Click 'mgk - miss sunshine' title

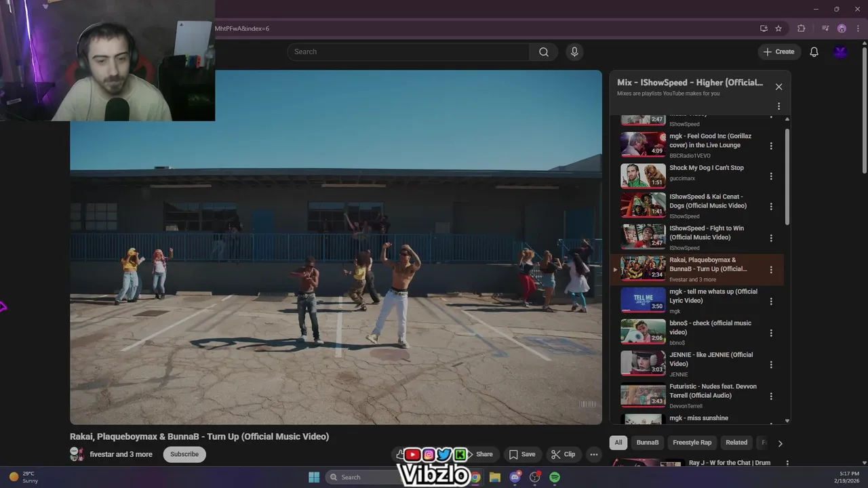698,418
